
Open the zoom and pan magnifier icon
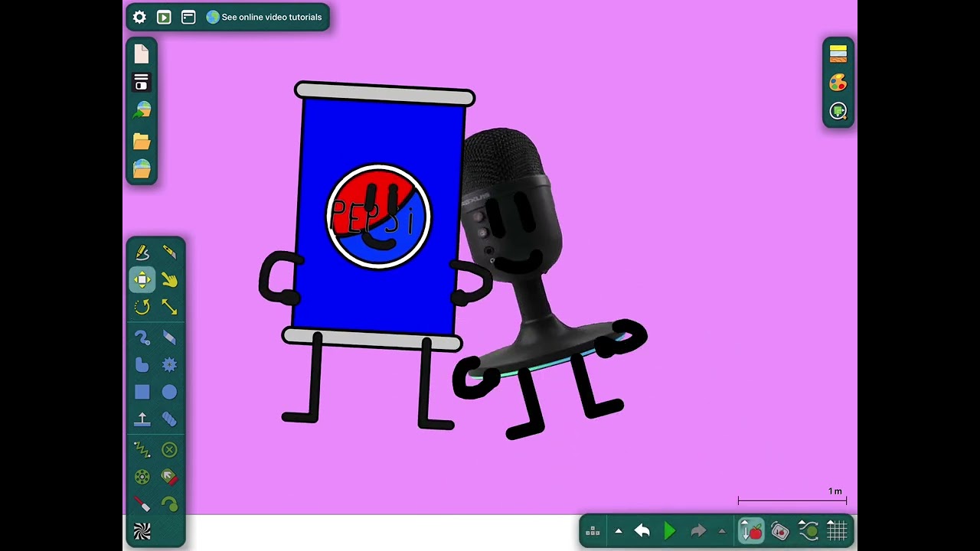(x=838, y=112)
